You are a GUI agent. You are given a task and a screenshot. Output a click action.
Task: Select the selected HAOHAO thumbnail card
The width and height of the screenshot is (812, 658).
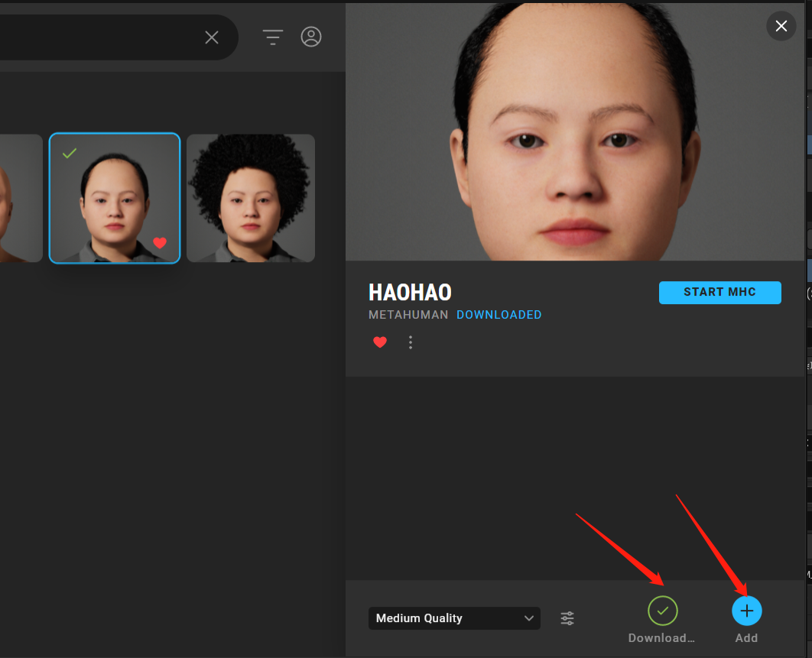point(115,198)
